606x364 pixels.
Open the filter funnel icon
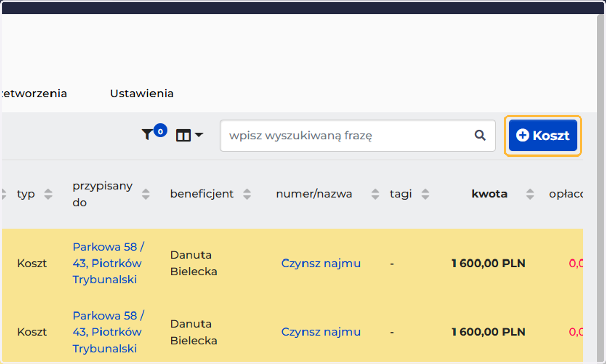147,135
